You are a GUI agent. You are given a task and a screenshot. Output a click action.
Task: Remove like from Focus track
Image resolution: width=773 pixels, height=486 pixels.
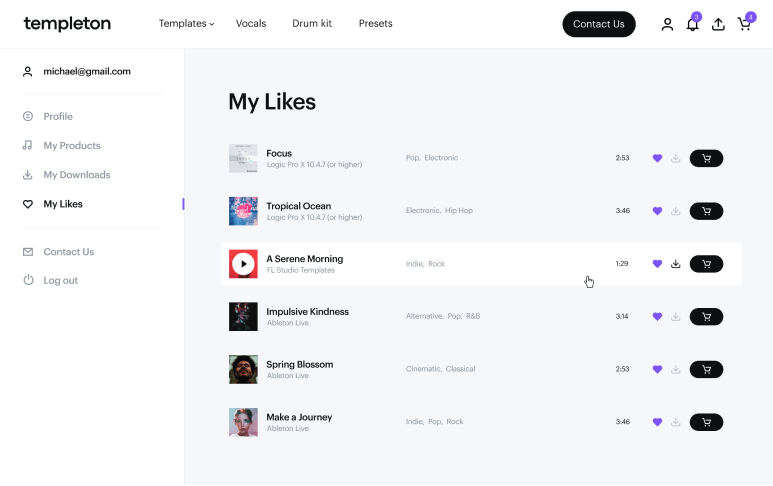click(657, 158)
